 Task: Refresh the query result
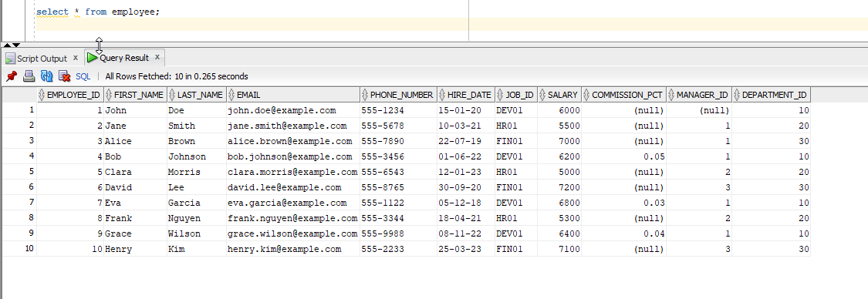point(46,76)
